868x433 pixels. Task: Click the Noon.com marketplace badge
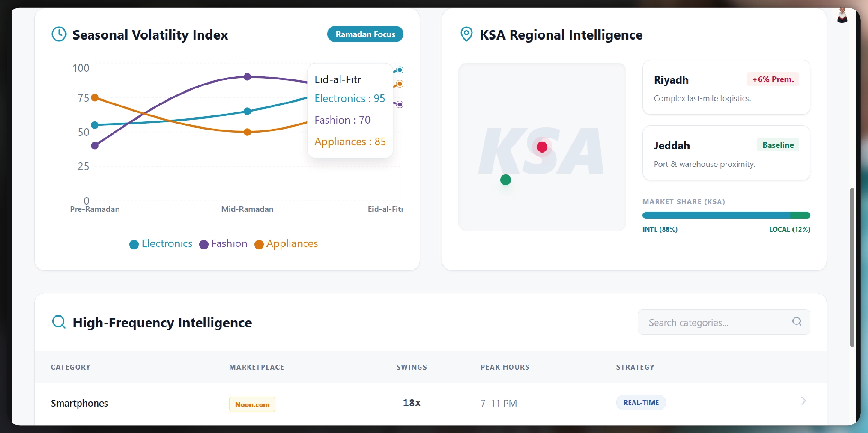pyautogui.click(x=252, y=404)
